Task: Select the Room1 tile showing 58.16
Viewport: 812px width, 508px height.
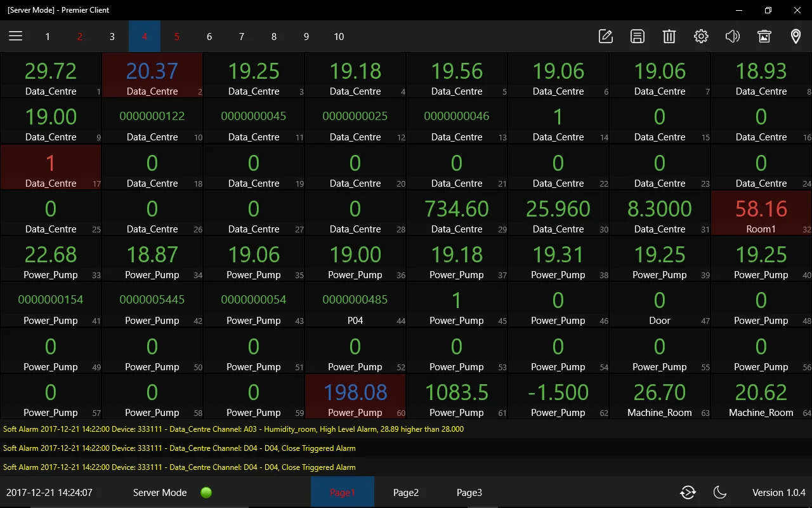Action: click(x=761, y=213)
